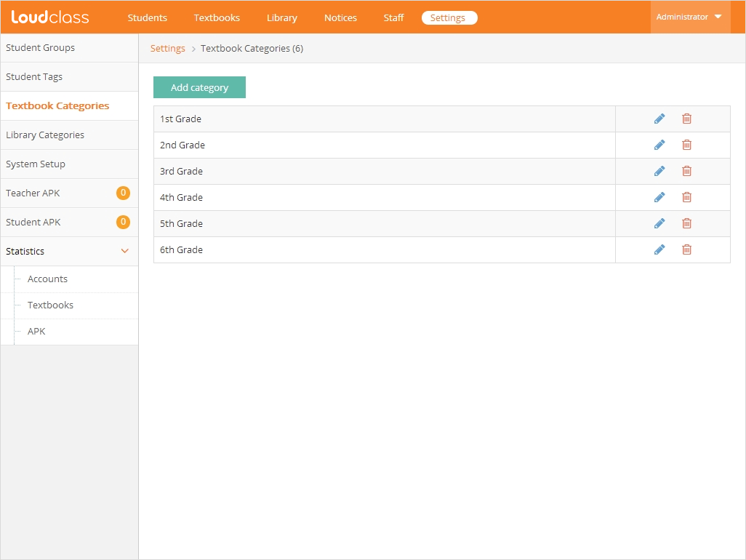Viewport: 746px width, 560px height.
Task: Open Teacher APK in sidebar
Action: (x=70, y=193)
